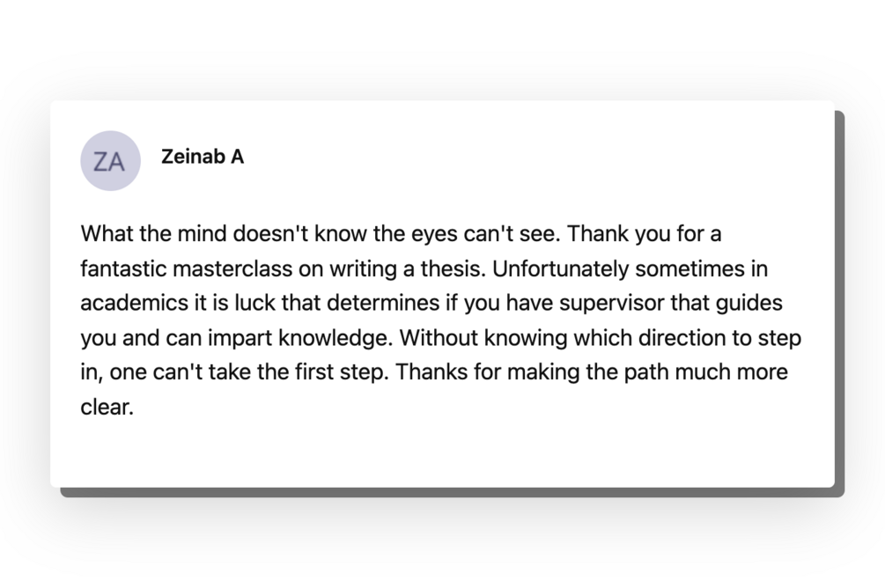Screen dimensions: 885x588
Task: Click the ZA avatar circle
Action: [110, 161]
